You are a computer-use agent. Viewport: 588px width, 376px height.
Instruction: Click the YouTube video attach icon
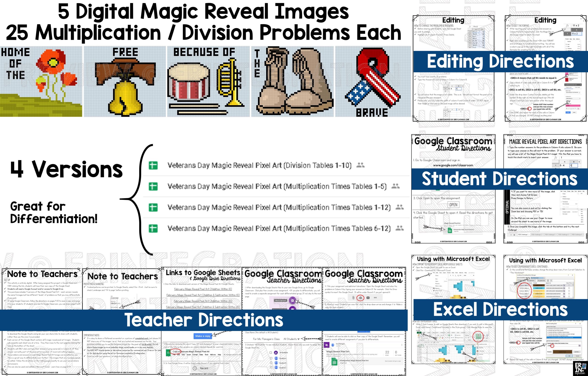pos(368,298)
